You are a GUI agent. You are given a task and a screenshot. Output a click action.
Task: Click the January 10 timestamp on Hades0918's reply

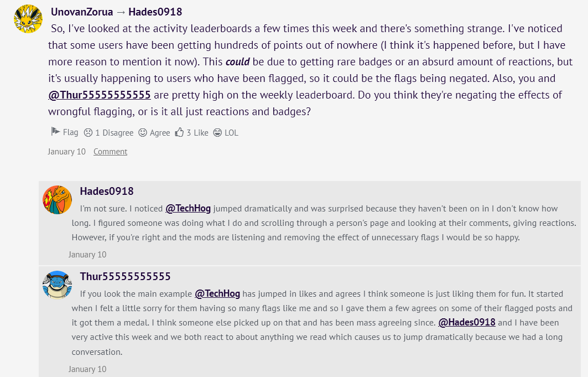pyautogui.click(x=87, y=255)
